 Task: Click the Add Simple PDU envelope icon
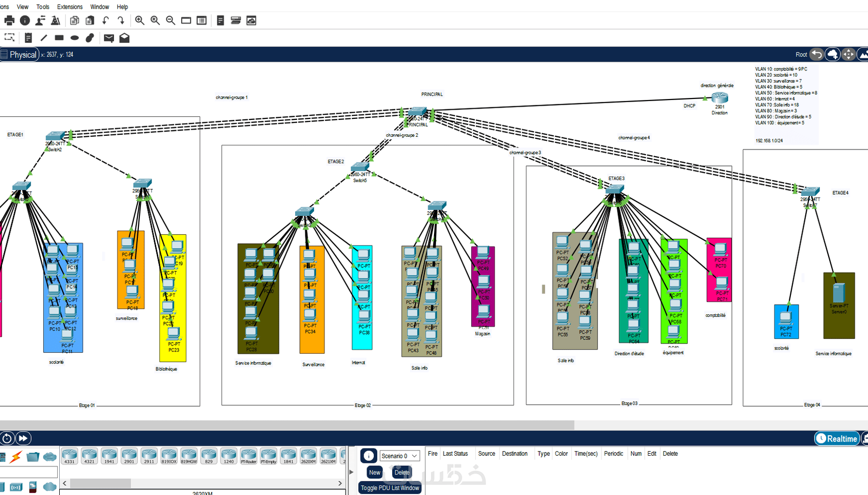(108, 38)
